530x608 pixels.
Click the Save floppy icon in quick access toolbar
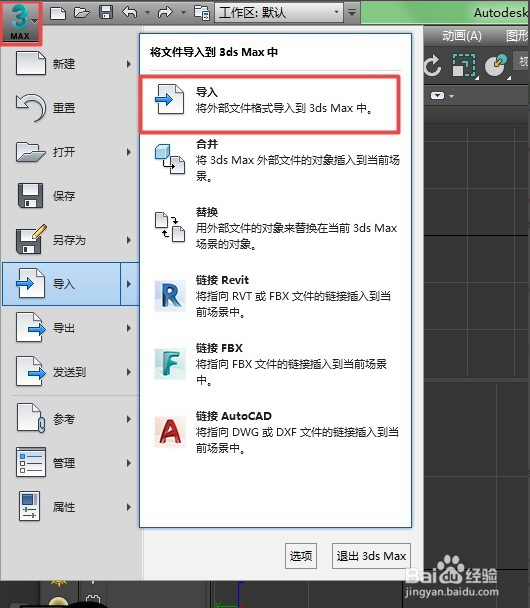coord(106,12)
